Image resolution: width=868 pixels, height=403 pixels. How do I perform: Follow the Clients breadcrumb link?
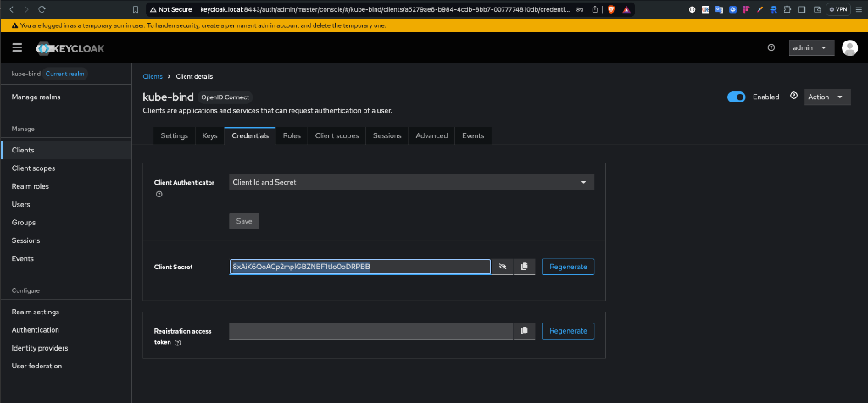coord(153,76)
